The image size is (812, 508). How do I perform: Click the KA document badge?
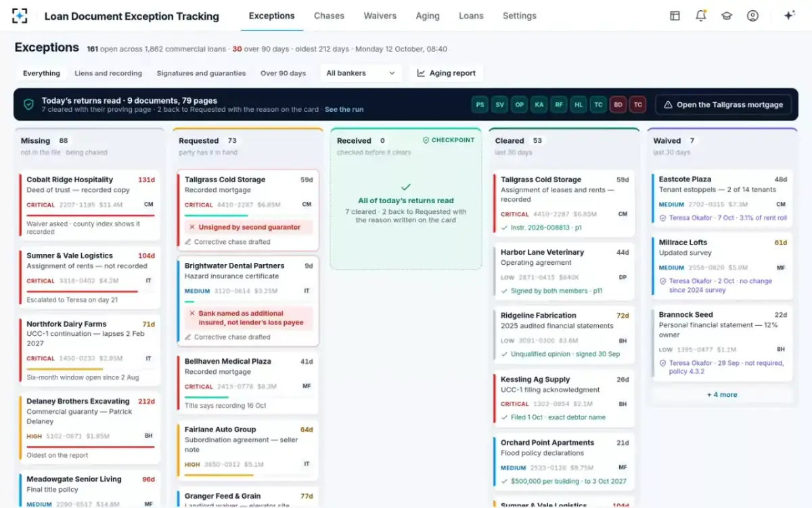pos(539,105)
